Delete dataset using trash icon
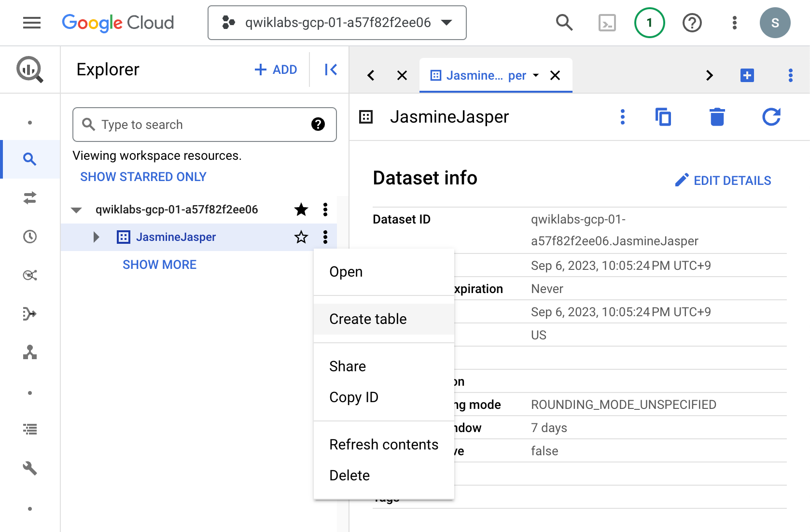Screen dimensions: 810x532 pos(717,117)
